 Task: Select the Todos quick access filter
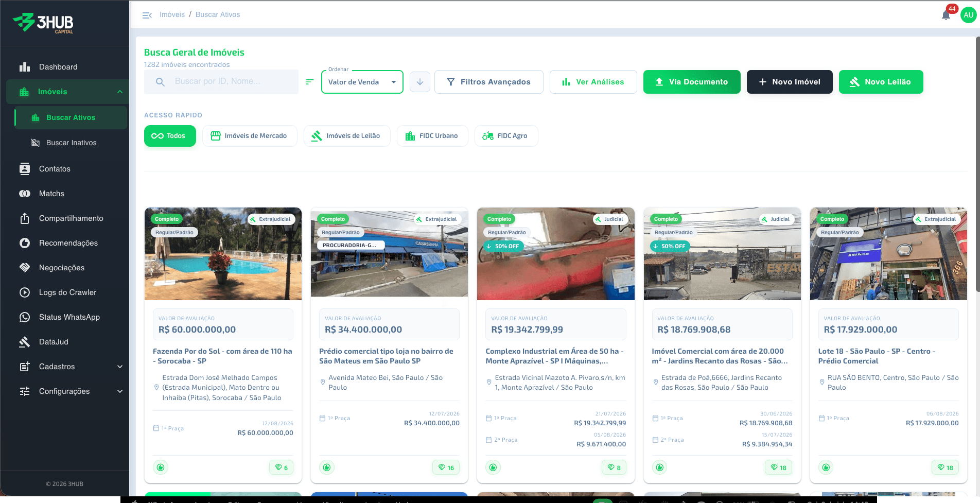tap(170, 136)
